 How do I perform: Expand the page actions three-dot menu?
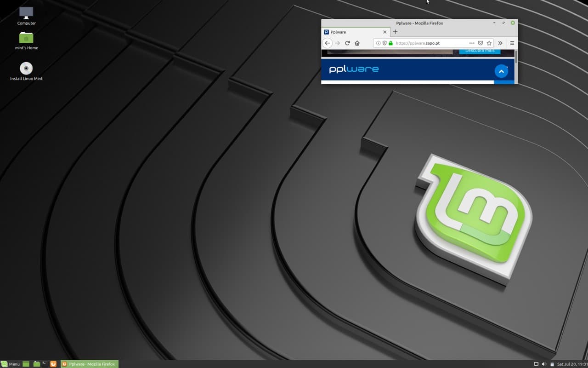point(472,43)
